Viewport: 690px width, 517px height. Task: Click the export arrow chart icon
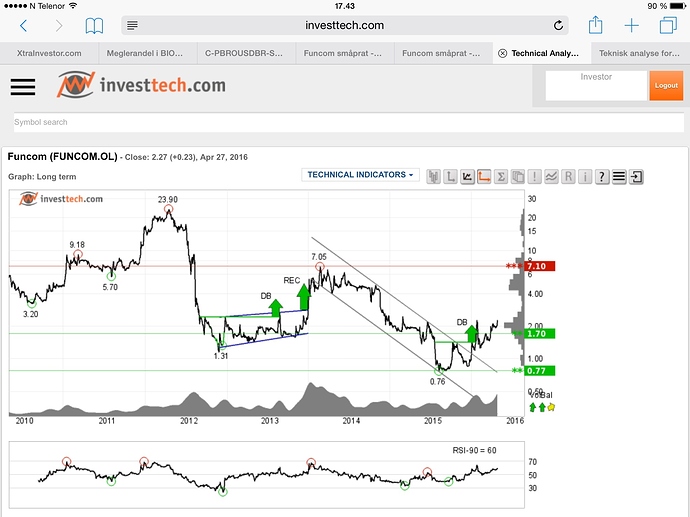636,177
